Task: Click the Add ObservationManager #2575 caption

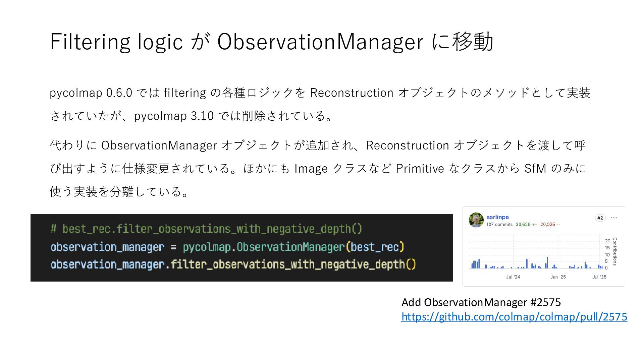Action: pos(481,302)
